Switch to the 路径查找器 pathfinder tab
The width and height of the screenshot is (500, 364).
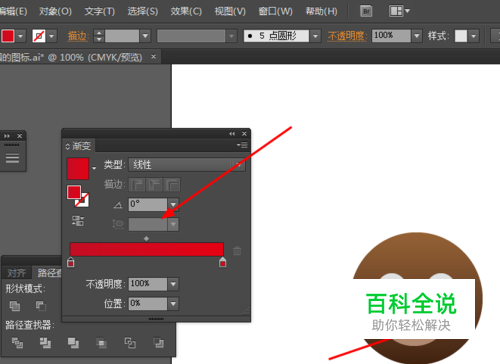click(47, 273)
